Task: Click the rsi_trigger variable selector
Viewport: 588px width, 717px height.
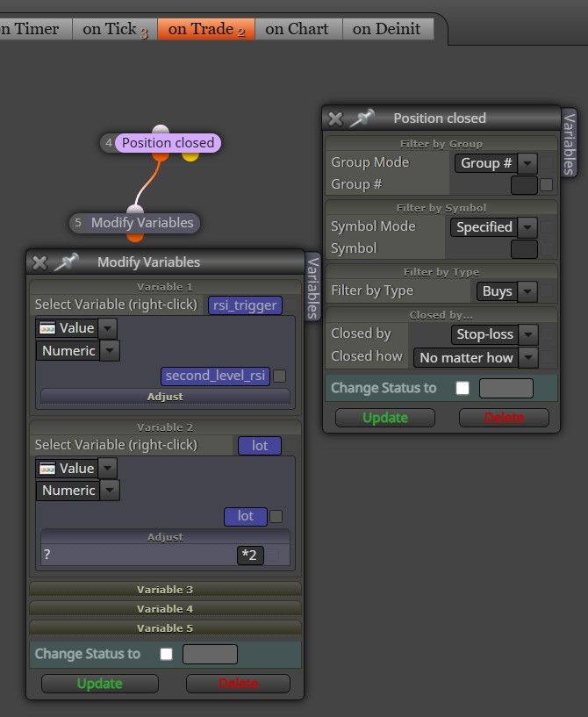Action: pos(245,305)
